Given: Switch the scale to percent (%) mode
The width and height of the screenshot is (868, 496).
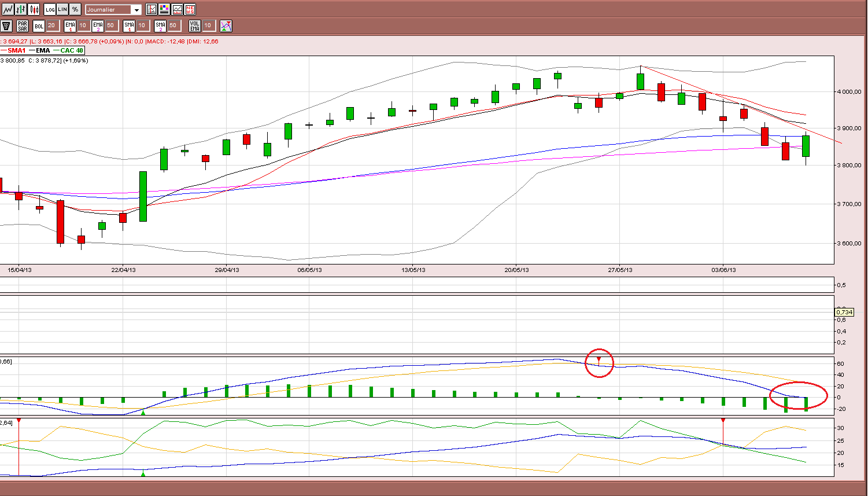Looking at the screenshot, I should pos(75,9).
